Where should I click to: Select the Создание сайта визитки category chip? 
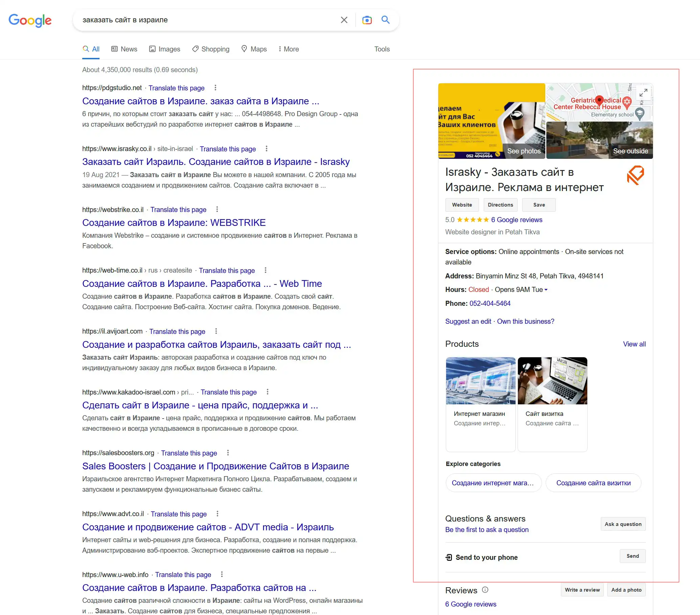pyautogui.click(x=593, y=483)
